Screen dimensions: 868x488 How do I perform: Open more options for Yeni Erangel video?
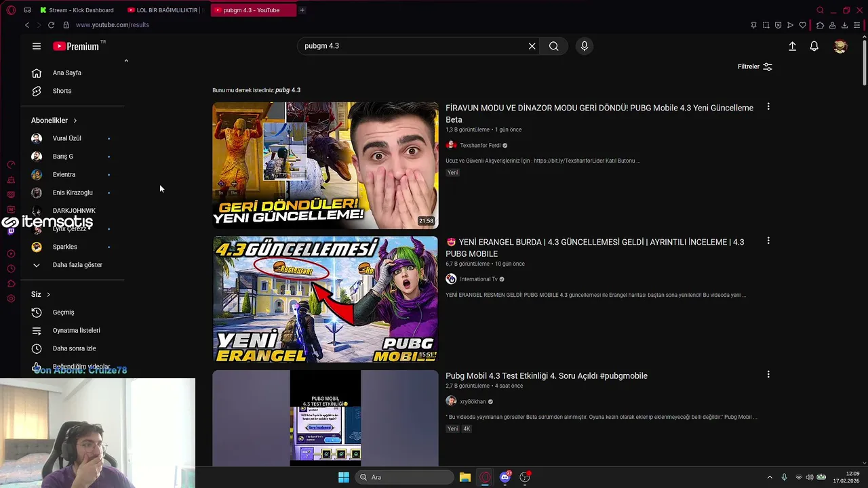pyautogui.click(x=768, y=241)
